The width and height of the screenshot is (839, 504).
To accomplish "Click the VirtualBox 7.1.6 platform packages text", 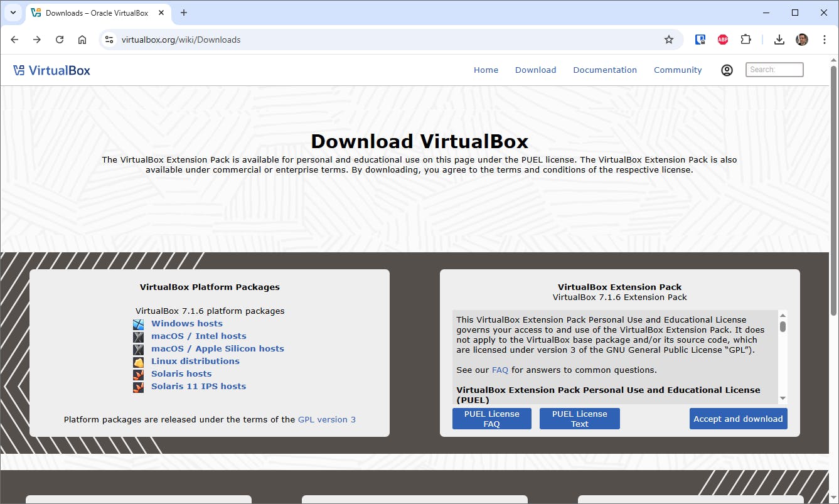I will coord(210,311).
